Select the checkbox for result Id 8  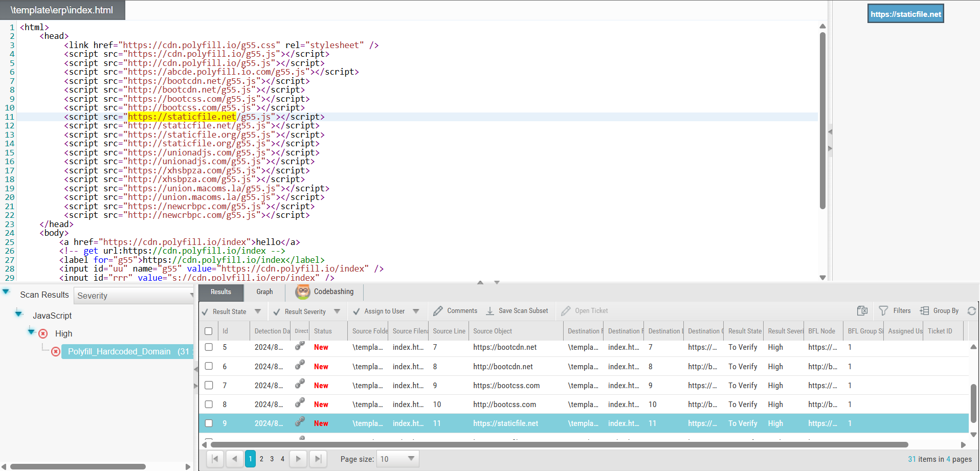click(x=209, y=405)
